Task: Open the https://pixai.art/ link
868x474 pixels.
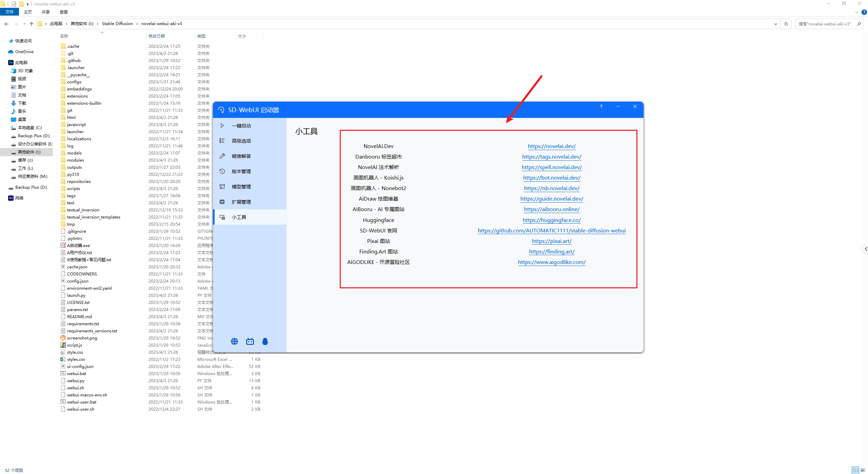Action: point(552,241)
